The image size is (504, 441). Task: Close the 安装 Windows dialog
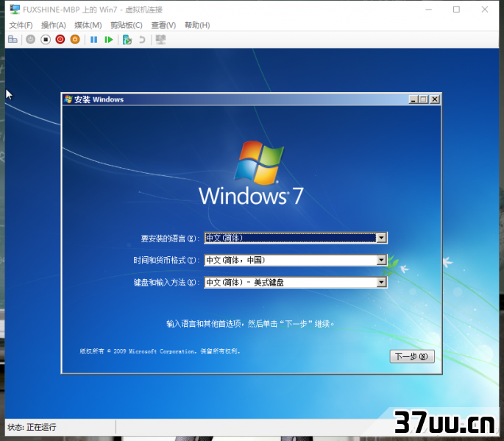(x=435, y=99)
